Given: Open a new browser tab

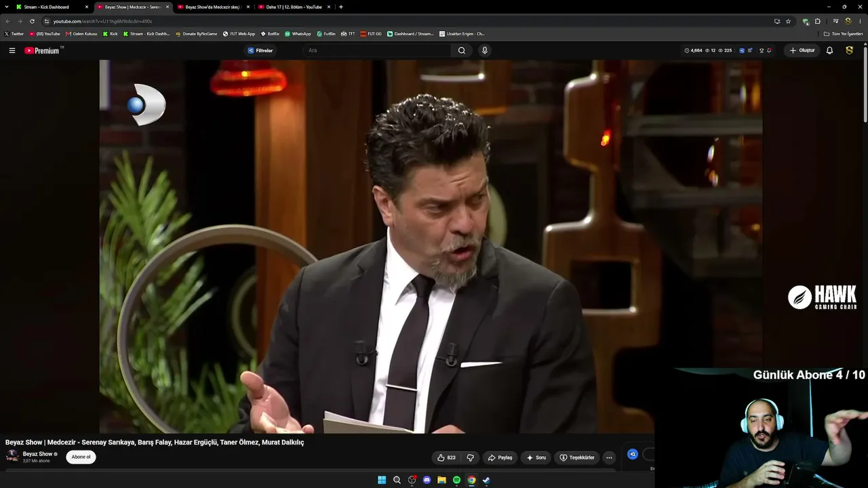Looking at the screenshot, I should (x=340, y=7).
